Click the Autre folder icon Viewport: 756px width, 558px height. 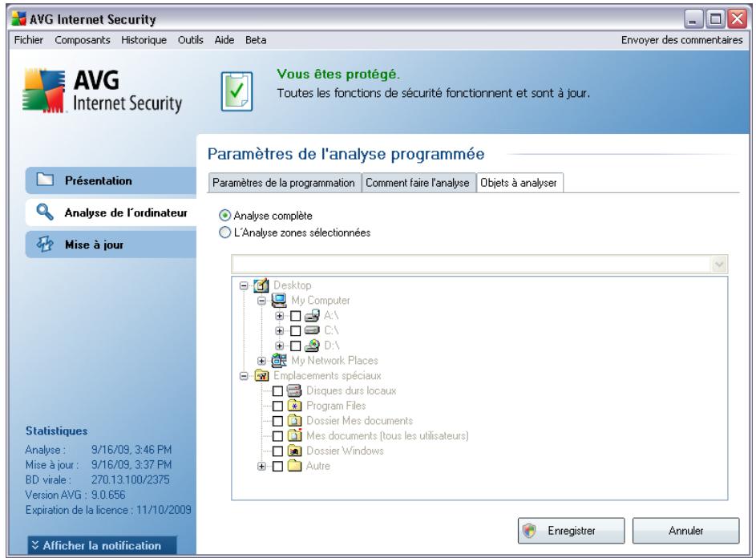(x=294, y=466)
